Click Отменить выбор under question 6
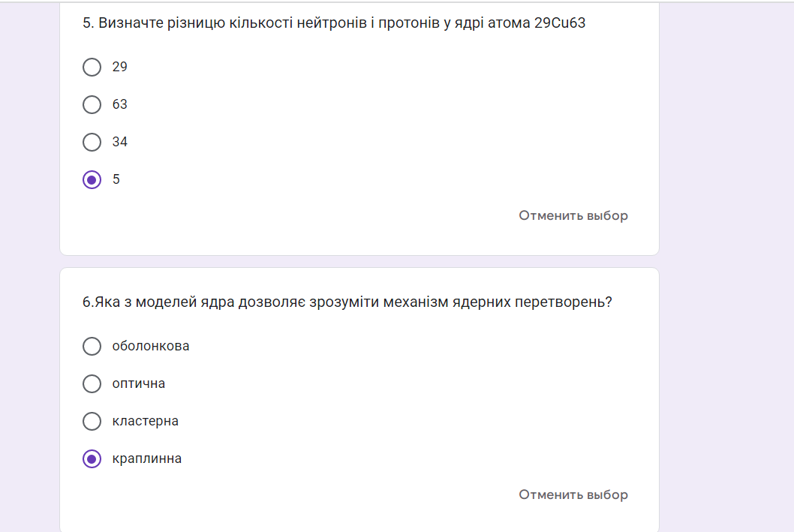 click(573, 494)
